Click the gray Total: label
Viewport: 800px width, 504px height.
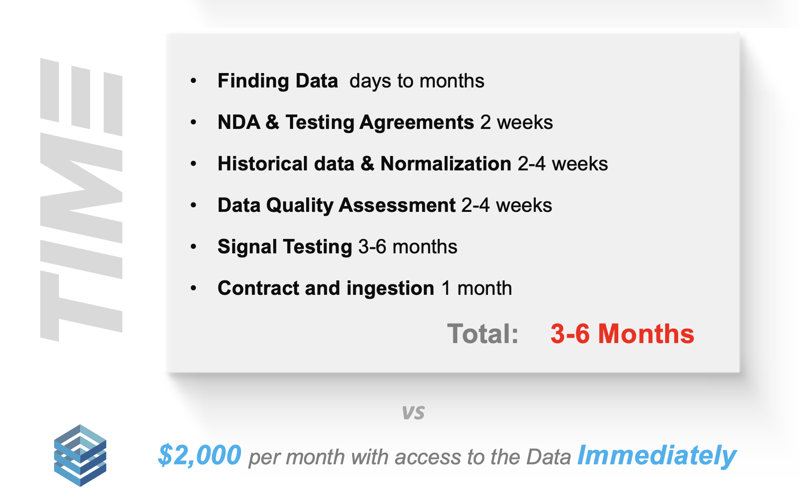(483, 334)
